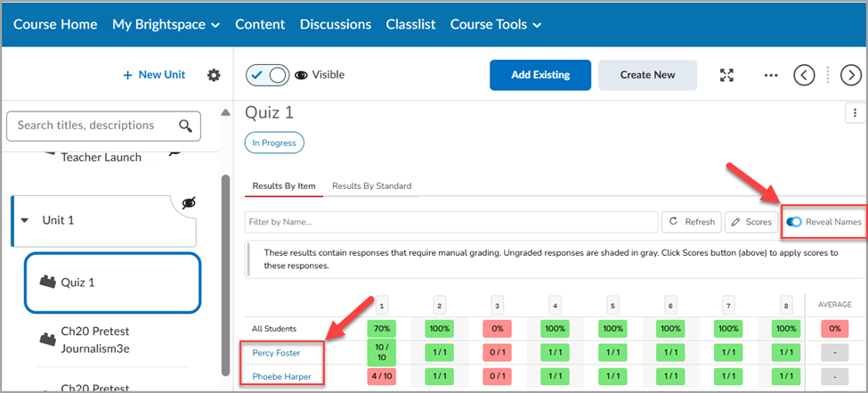The image size is (868, 393).
Task: Click the search magnifier icon
Action: 185,126
